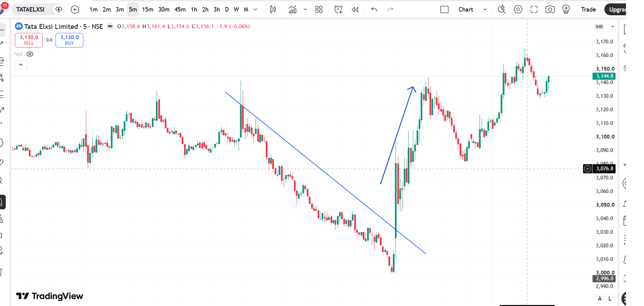Click the Upgrade button
644x306 pixels.
[616, 9]
